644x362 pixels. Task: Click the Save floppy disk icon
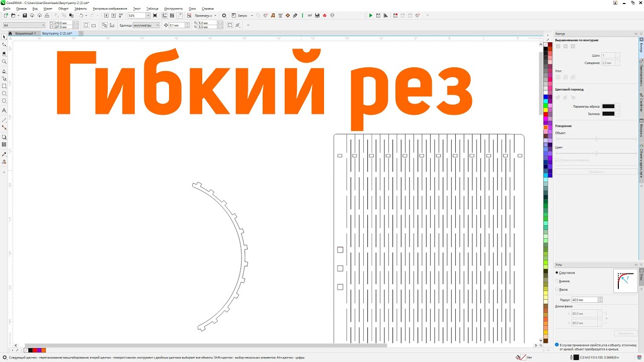click(25, 16)
